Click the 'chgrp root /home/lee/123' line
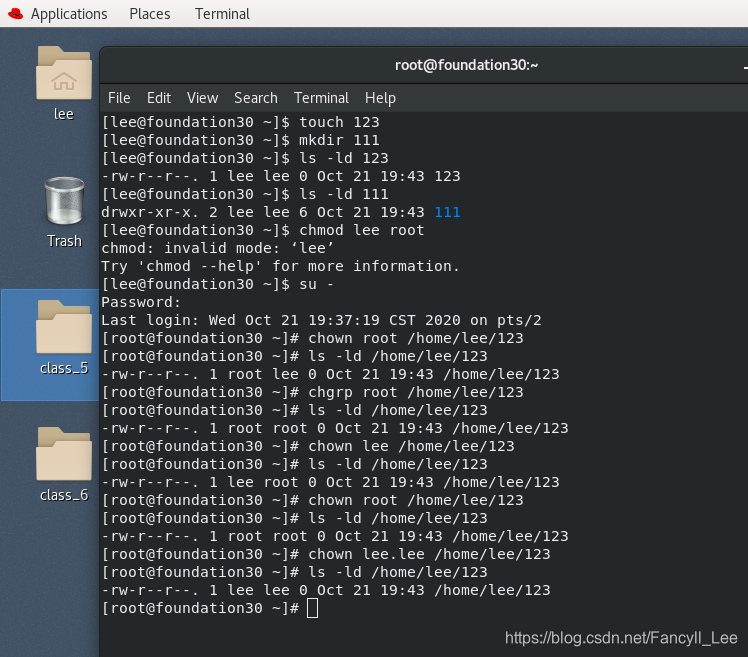This screenshot has width=748, height=657. (312, 392)
